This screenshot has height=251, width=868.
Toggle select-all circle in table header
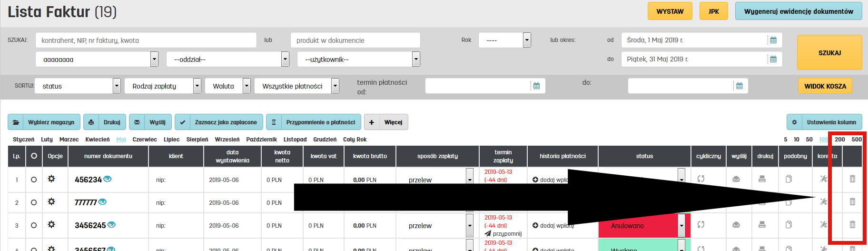(34, 156)
